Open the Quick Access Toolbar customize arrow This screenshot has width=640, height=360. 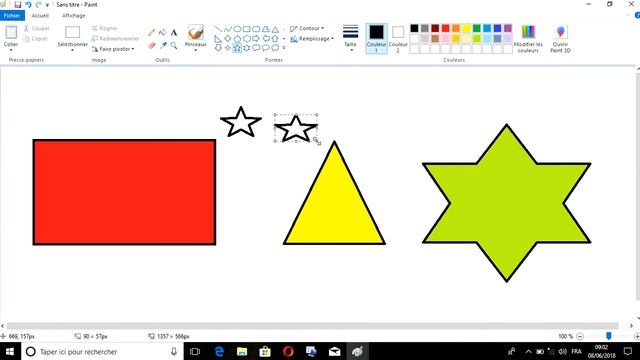(x=47, y=4)
